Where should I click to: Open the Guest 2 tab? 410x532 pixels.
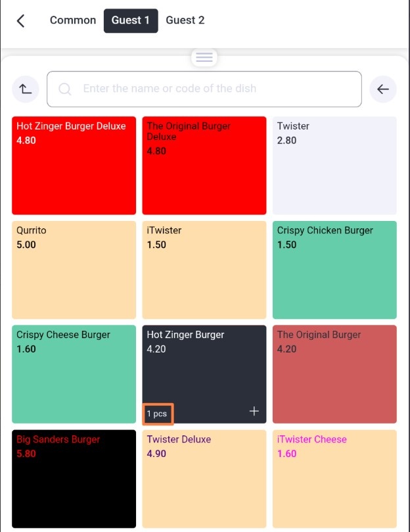pos(185,20)
